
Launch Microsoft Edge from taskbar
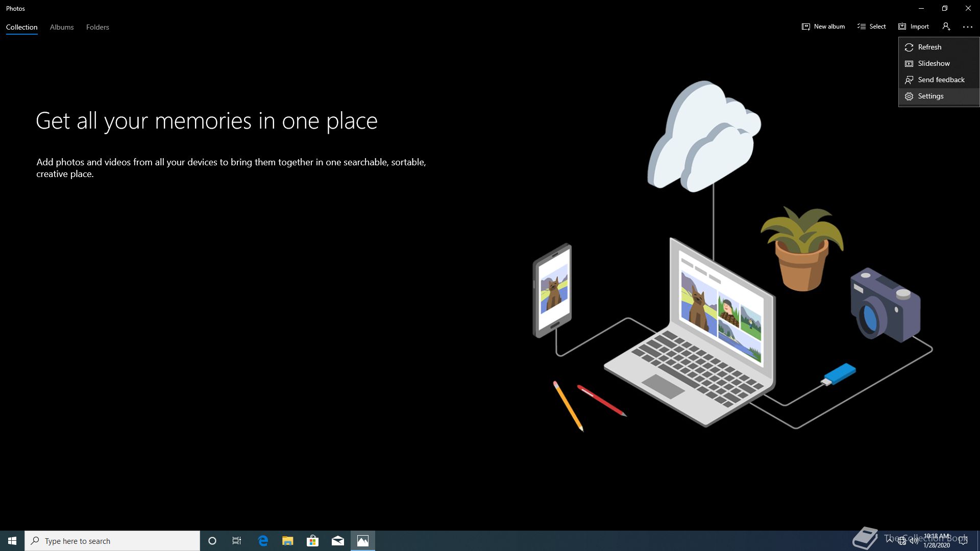click(263, 541)
